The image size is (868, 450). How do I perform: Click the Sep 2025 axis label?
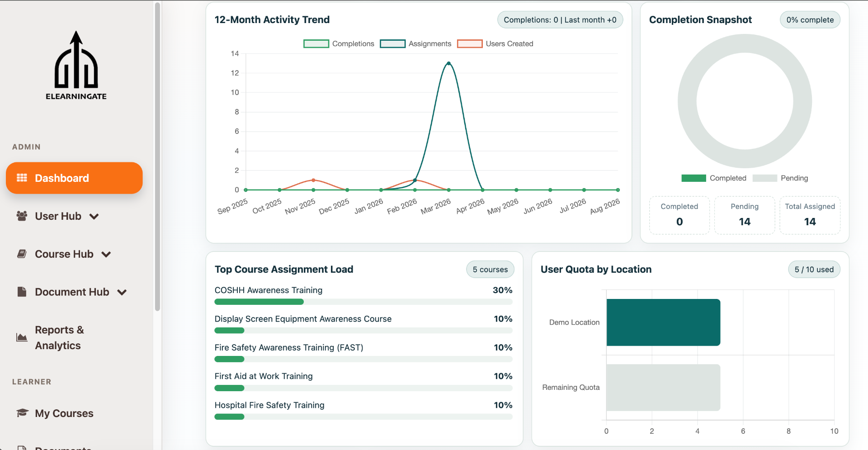click(x=233, y=206)
